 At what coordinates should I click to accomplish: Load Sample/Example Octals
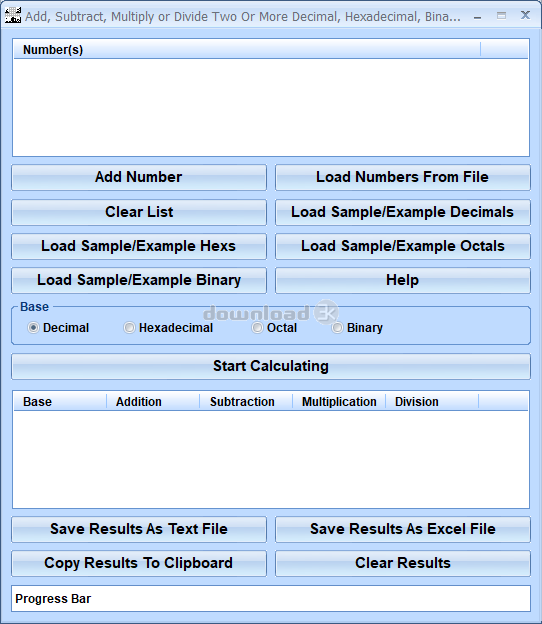403,246
